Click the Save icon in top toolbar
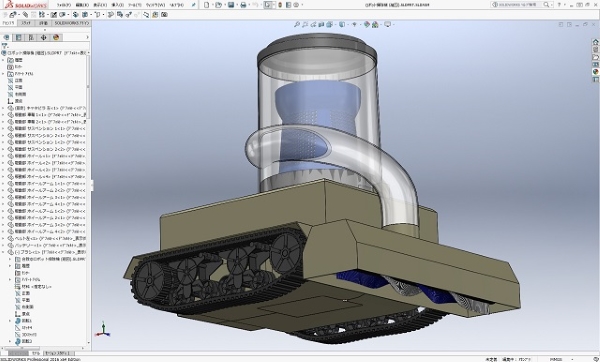Viewport: 600px width, 362px height. pos(231,5)
